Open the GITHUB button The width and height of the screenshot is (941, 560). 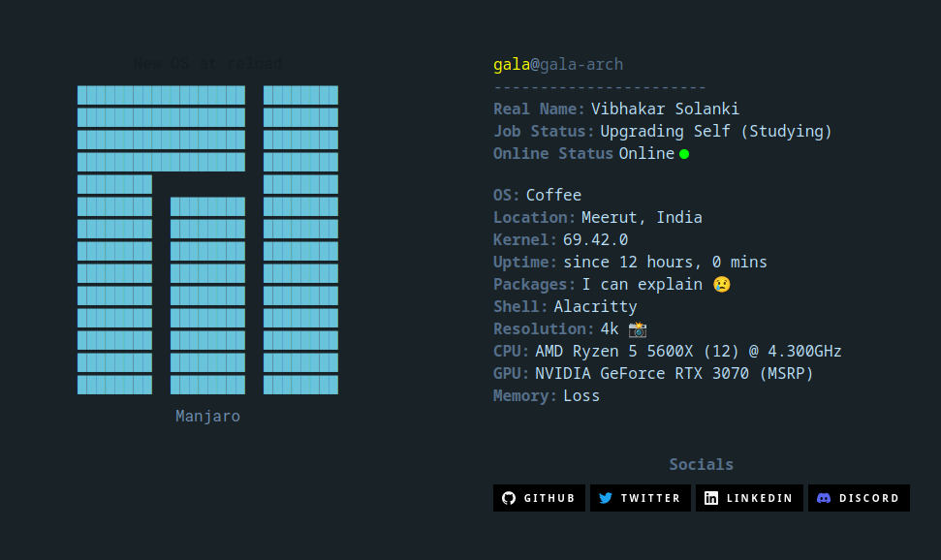pyautogui.click(x=539, y=498)
